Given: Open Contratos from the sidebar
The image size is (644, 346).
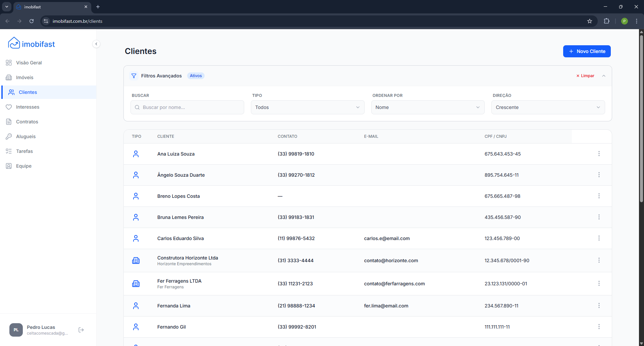Looking at the screenshot, I should 27,122.
